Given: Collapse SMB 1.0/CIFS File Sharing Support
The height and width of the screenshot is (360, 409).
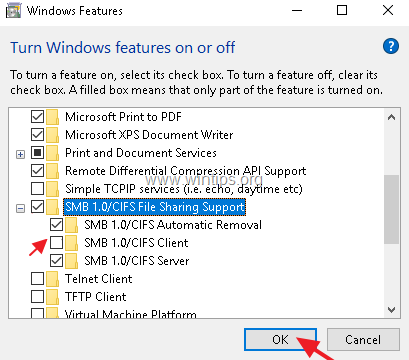Looking at the screenshot, I should click(x=20, y=209).
